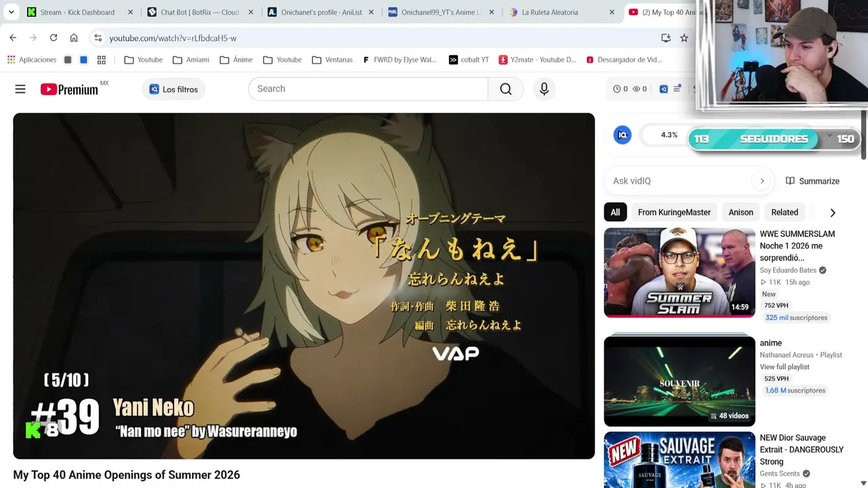
Task: Open the Y2mate Youtube Downloader bookmark
Action: pyautogui.click(x=537, y=60)
